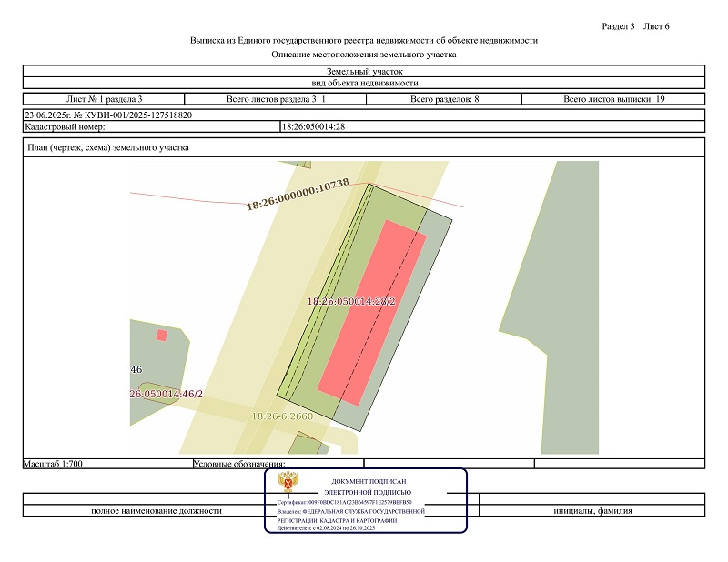
Task: Click the number 46 on the map
Action: (136, 370)
